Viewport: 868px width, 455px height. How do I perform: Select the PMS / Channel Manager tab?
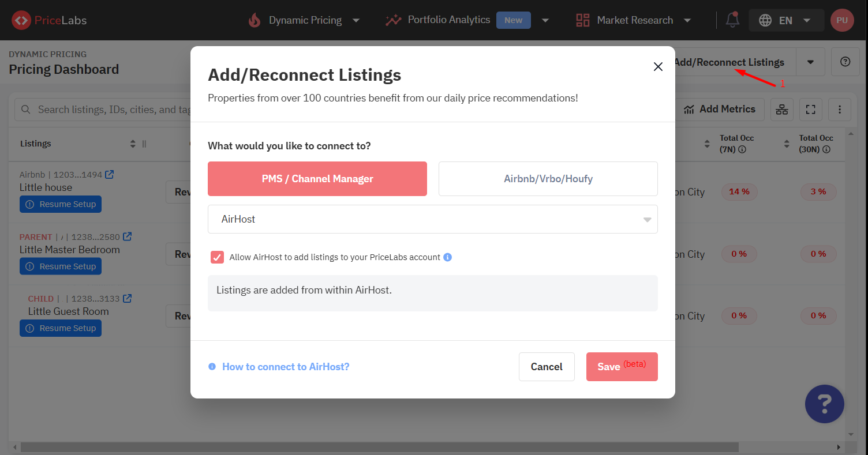pos(317,179)
